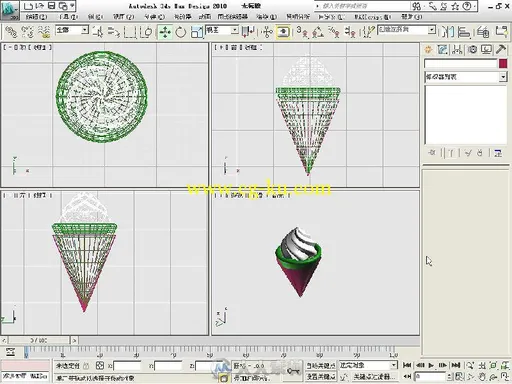Image resolution: width=512 pixels, height=384 pixels.
Task: Click the large Set Keys key button
Action: coord(293,371)
